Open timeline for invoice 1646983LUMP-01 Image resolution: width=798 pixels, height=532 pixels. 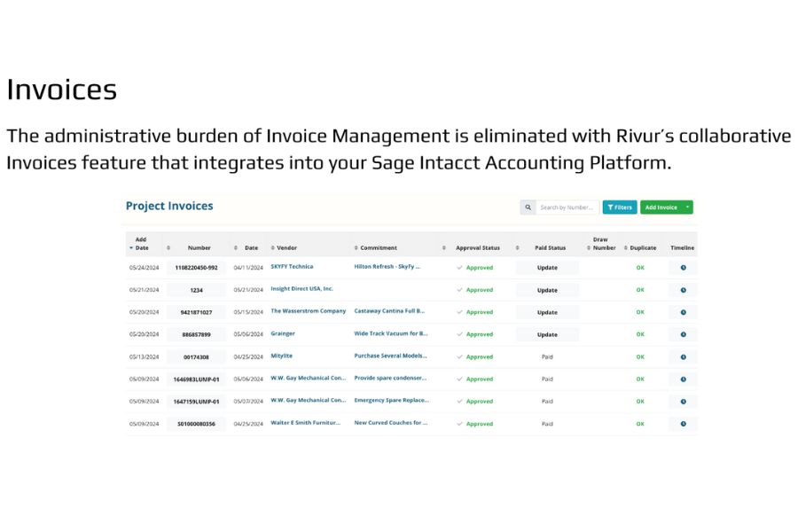[x=683, y=379]
